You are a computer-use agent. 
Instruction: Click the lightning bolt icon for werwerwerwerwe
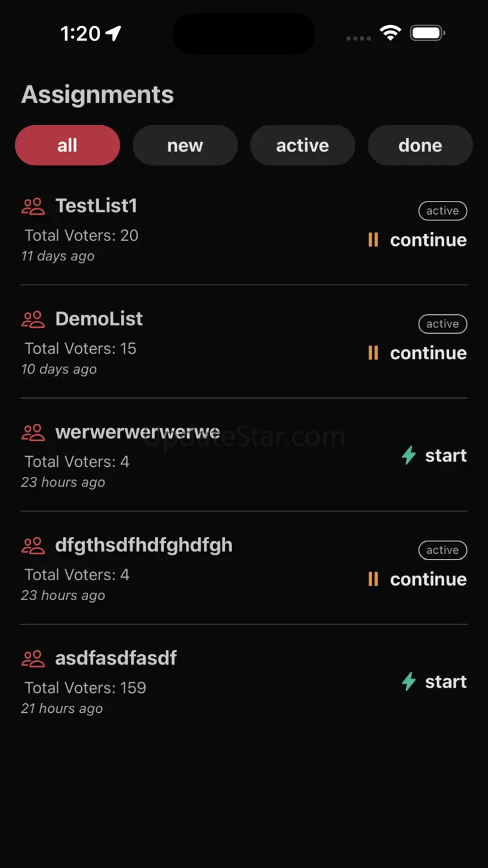point(409,455)
